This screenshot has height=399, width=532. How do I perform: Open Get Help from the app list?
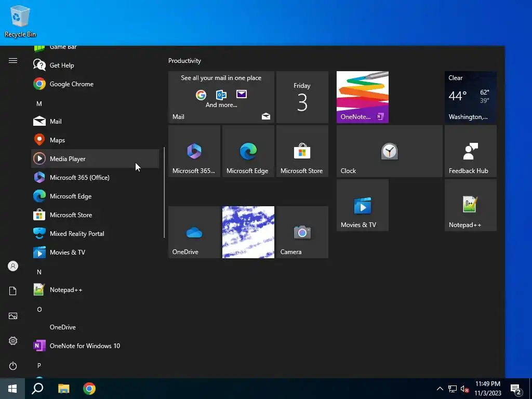pyautogui.click(x=95, y=65)
